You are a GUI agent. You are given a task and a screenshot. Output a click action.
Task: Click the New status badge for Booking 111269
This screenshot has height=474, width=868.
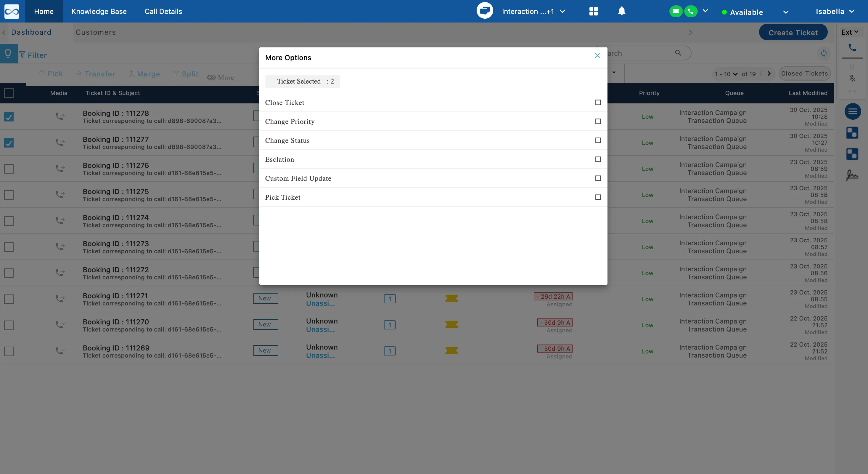click(x=266, y=350)
